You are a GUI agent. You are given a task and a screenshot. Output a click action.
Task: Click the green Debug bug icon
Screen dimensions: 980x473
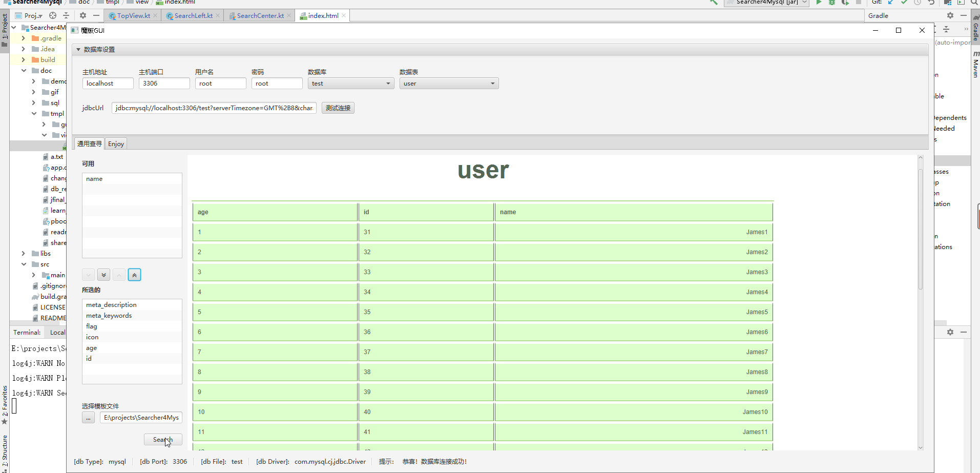pyautogui.click(x=832, y=2)
